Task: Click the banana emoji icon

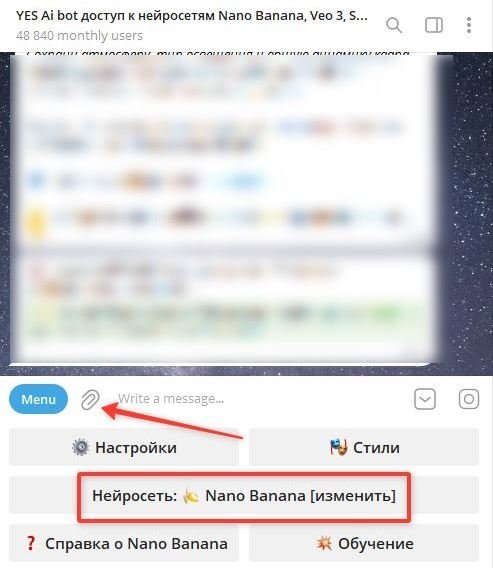Action: coord(191,496)
